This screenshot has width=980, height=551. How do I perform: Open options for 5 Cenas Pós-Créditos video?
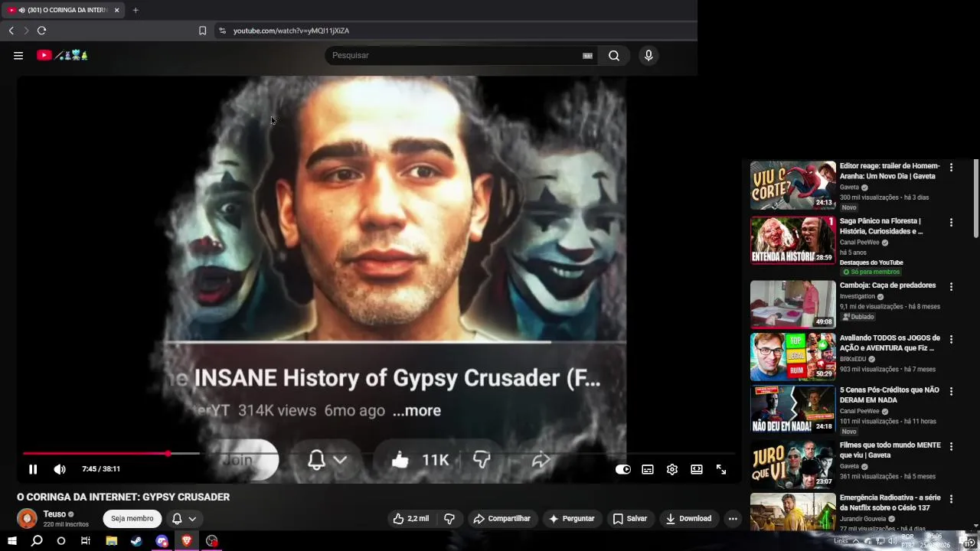coord(951,390)
